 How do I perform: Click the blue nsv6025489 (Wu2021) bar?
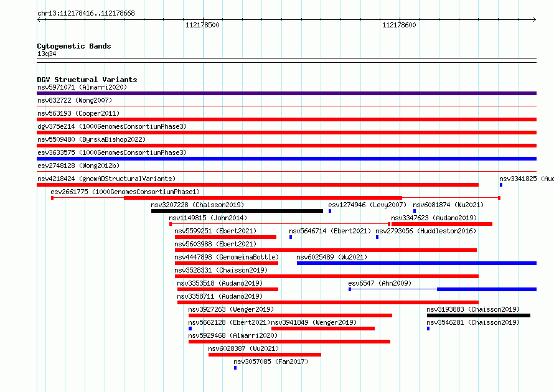pyautogui.click(x=417, y=263)
